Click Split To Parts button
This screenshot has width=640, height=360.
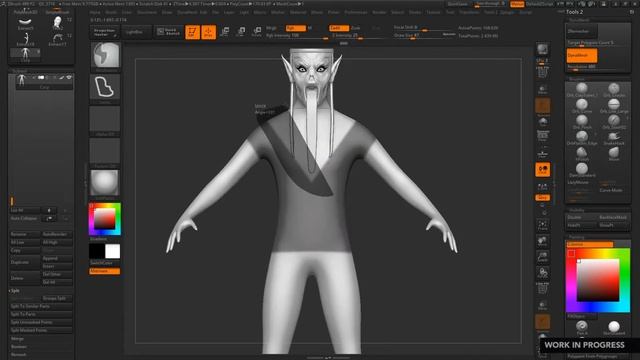tap(41, 314)
